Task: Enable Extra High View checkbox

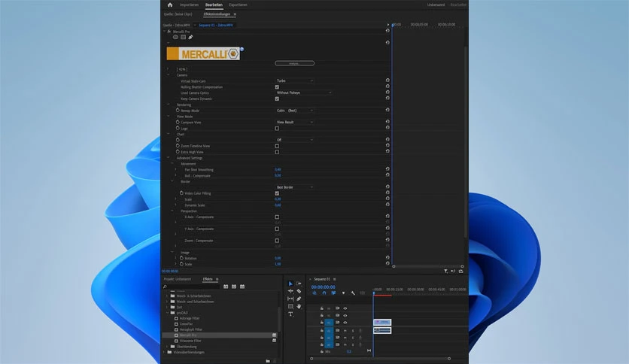Action: [x=277, y=152]
